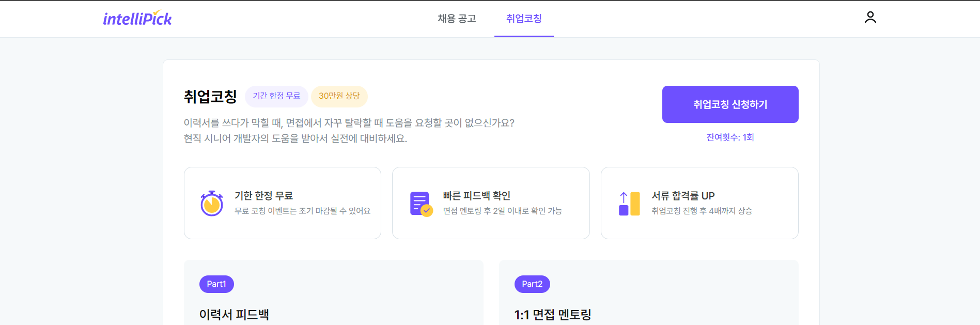Click the Part1 badge
This screenshot has height=325, width=980.
pyautogui.click(x=216, y=284)
